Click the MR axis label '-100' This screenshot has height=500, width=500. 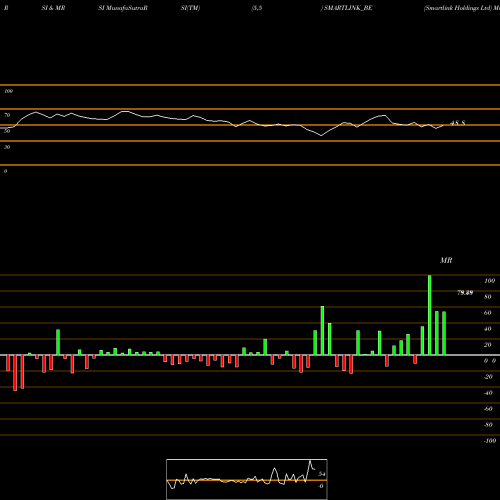490,441
